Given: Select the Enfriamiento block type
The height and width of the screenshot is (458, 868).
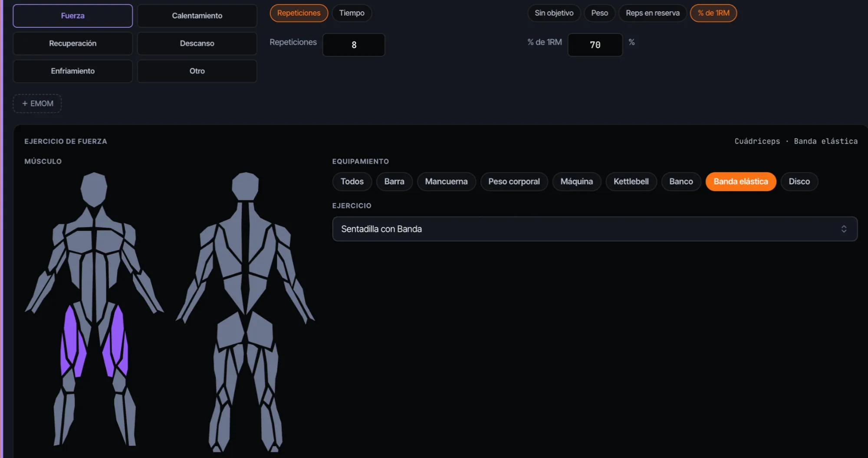Looking at the screenshot, I should tap(72, 71).
